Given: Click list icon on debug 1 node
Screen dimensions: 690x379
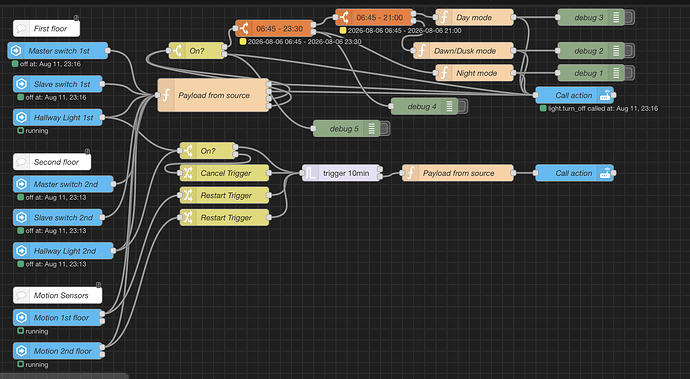Looking at the screenshot, I should pyautogui.click(x=616, y=73).
